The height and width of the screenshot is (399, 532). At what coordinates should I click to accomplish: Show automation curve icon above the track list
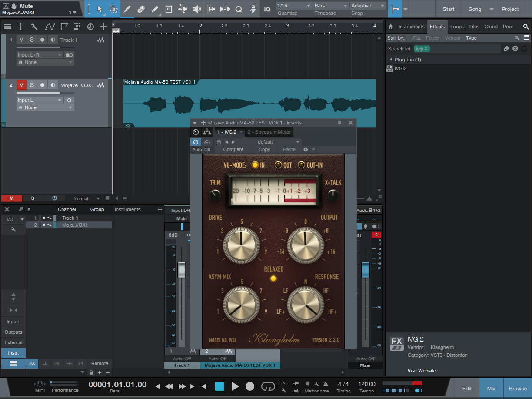pyautogui.click(x=50, y=27)
